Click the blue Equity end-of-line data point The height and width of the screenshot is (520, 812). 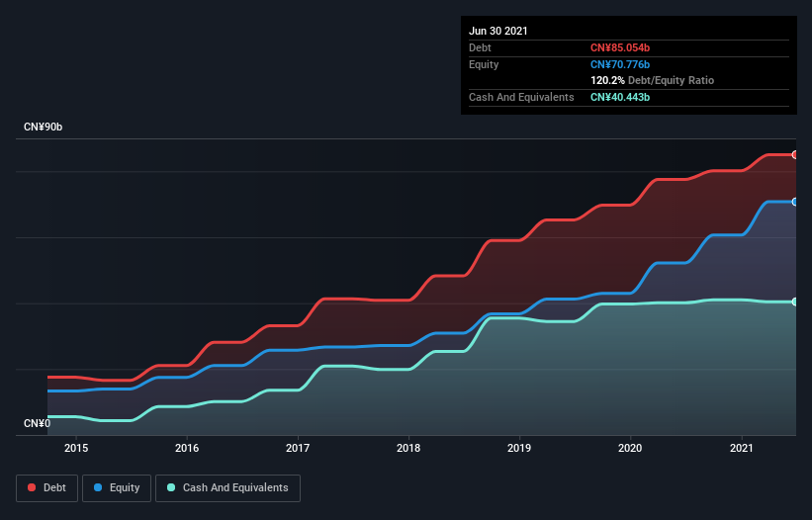click(795, 202)
